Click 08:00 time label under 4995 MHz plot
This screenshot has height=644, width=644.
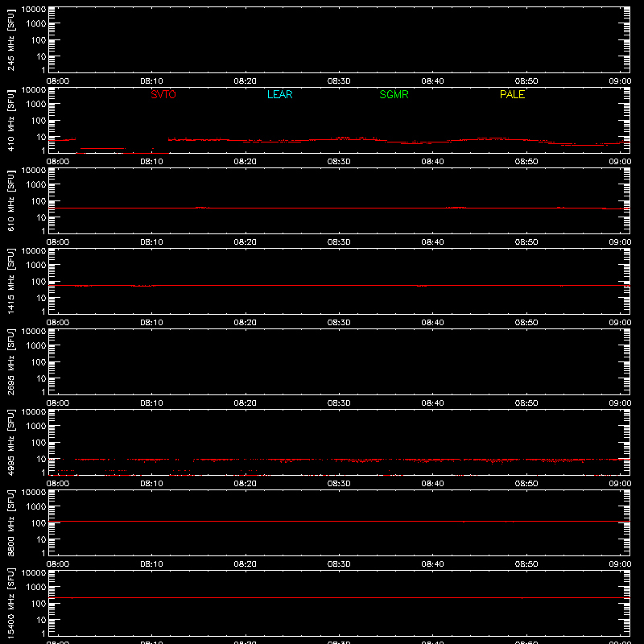coord(57,484)
